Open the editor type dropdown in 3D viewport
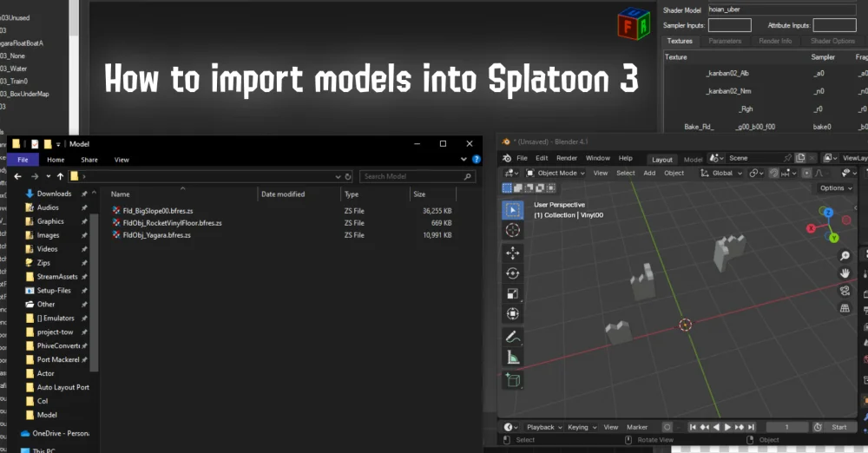Viewport: 868px width, 453px height. 510,174
